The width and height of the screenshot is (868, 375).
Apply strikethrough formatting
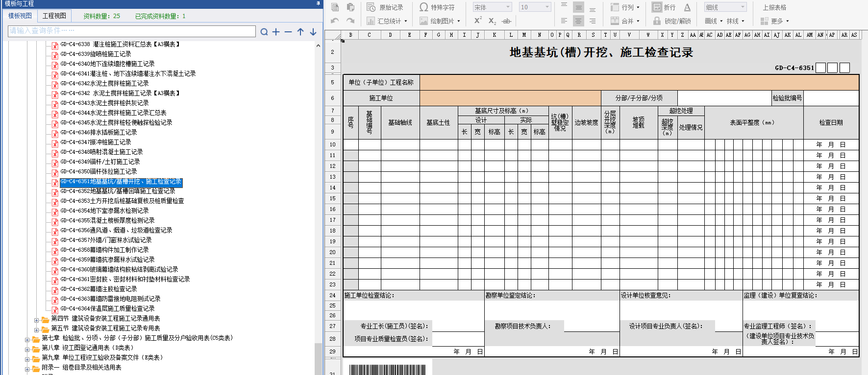(x=507, y=21)
